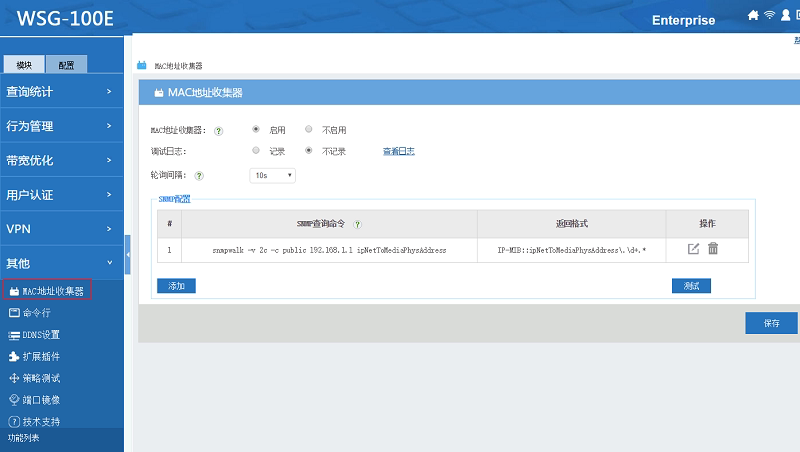Switch to the 模块 tab

[x=24, y=65]
